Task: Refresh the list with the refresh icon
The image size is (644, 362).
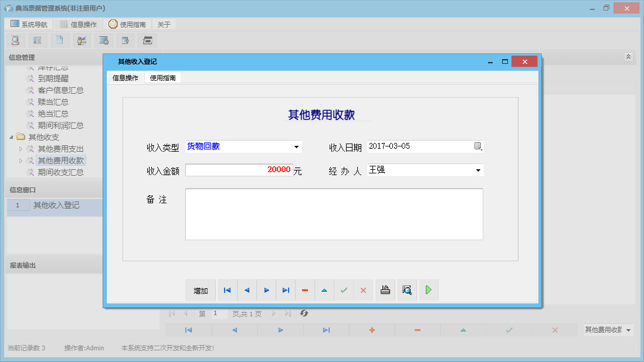Action: coord(304,314)
